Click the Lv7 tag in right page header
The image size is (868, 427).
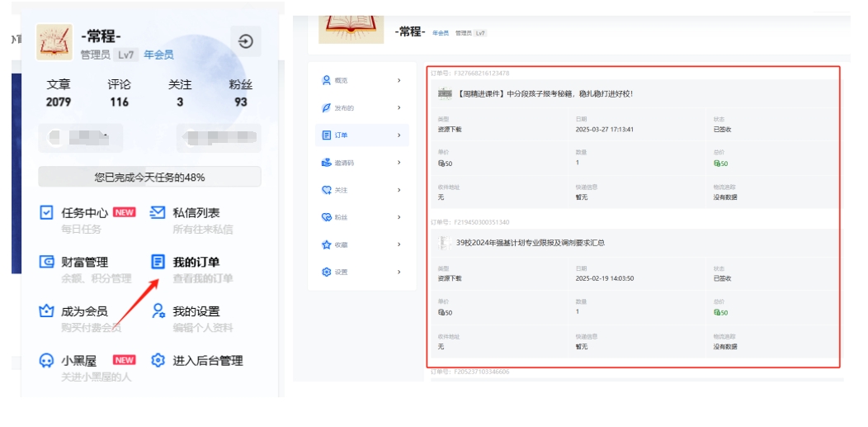click(x=480, y=33)
